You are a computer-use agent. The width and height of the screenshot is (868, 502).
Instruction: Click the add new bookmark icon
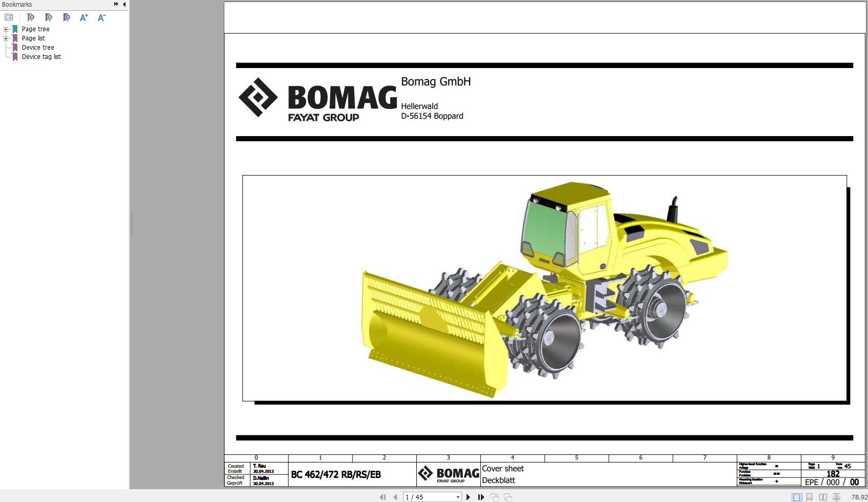[x=49, y=17]
